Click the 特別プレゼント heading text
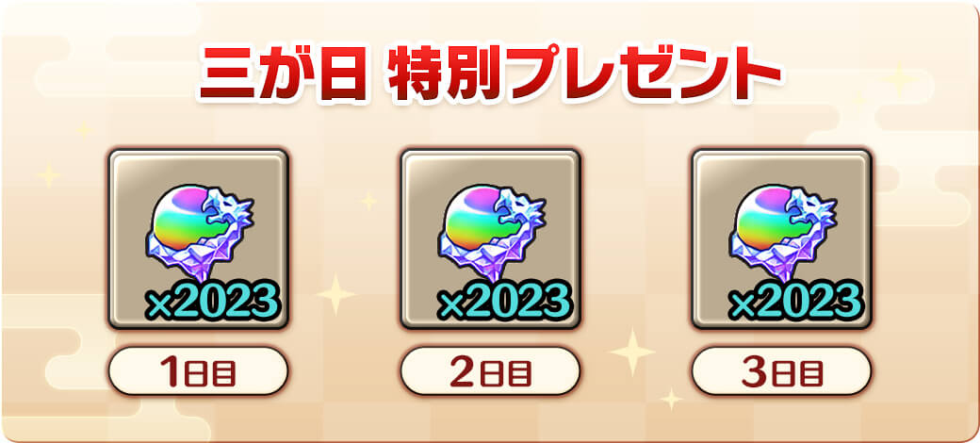Viewport: 980px width, 443px height. click(582, 74)
